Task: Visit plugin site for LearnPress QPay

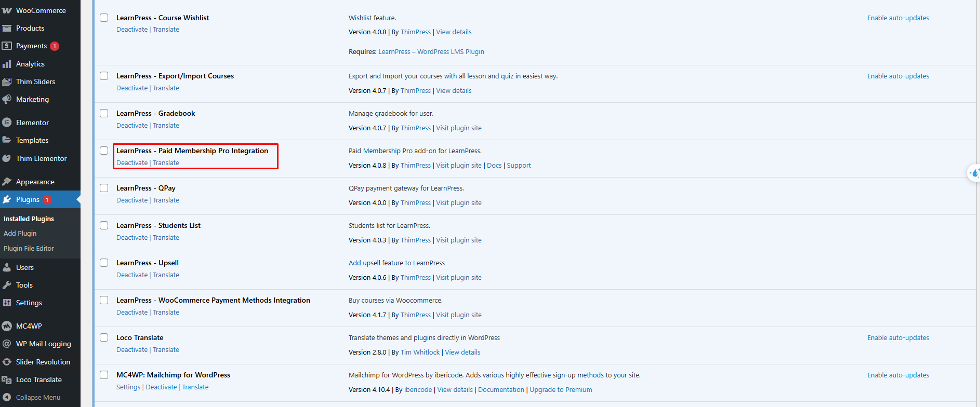Action: point(459,202)
